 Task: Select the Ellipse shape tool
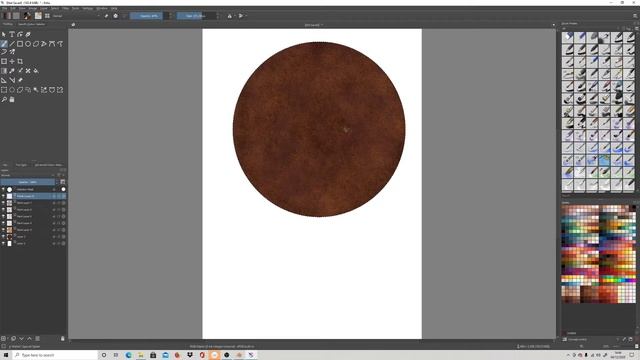click(28, 44)
